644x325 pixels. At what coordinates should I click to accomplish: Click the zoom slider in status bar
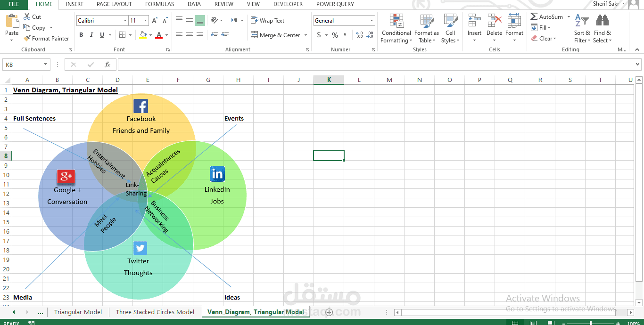591,323
